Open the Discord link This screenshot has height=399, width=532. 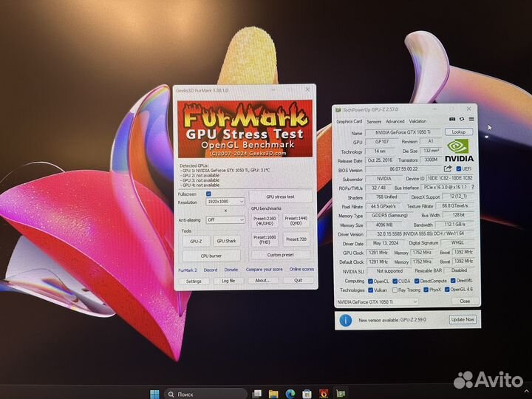[x=211, y=270]
